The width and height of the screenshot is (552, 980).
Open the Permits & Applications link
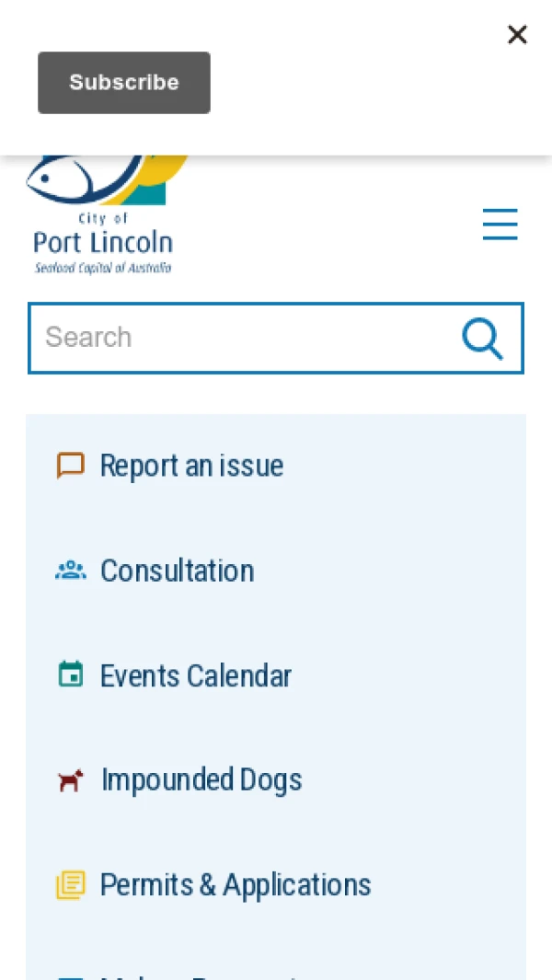(236, 885)
